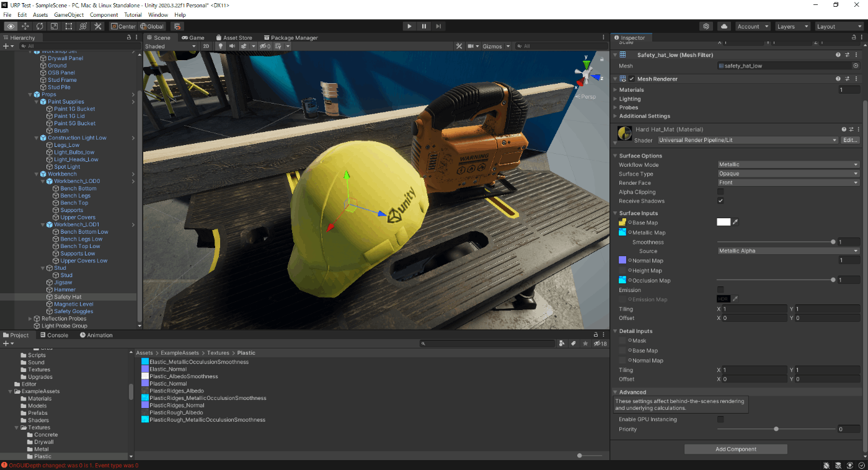Toggle scene audio icon
This screenshot has height=470, width=868.
pyautogui.click(x=232, y=46)
